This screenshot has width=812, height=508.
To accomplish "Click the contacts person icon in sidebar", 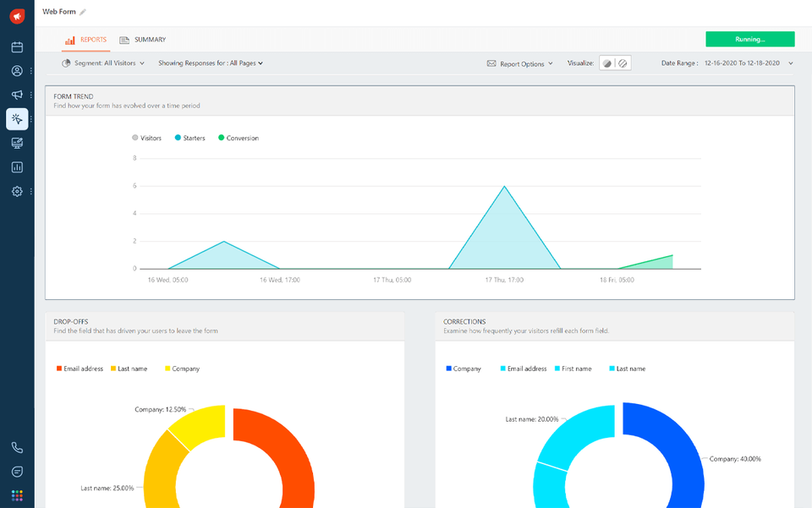I will click(x=17, y=71).
